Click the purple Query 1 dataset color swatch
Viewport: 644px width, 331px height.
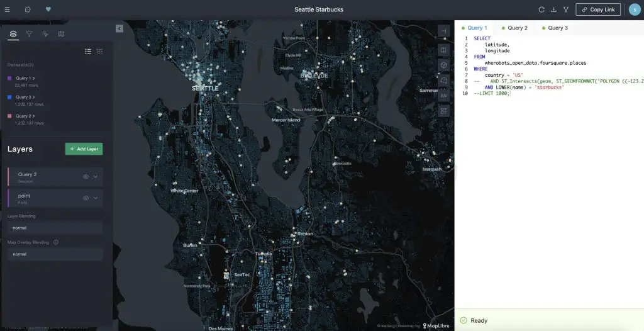(9, 78)
